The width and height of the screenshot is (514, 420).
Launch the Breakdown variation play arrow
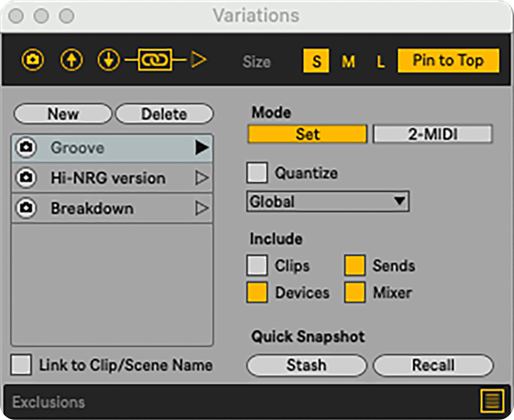click(201, 208)
